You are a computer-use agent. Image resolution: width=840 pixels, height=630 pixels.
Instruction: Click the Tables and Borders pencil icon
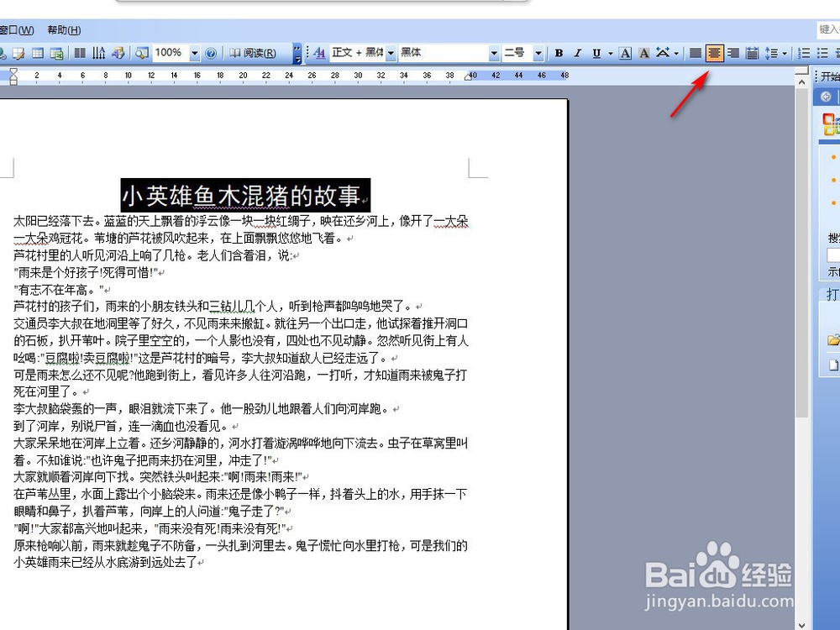pyautogui.click(x=18, y=53)
